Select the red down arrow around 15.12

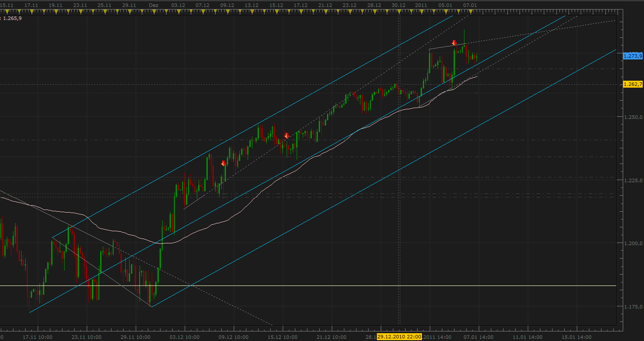coord(286,135)
